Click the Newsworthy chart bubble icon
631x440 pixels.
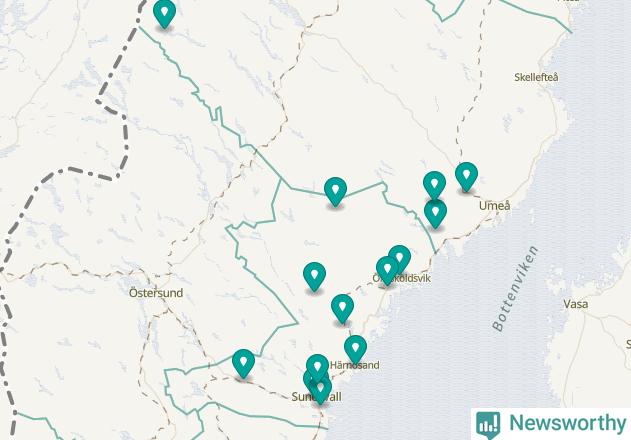pyautogui.click(x=488, y=425)
